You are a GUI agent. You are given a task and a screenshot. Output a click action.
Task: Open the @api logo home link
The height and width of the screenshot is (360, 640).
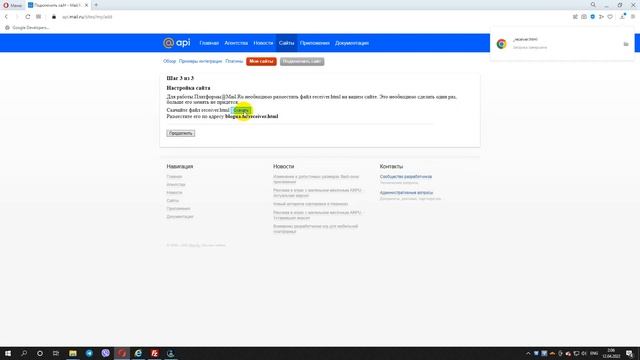(x=176, y=43)
